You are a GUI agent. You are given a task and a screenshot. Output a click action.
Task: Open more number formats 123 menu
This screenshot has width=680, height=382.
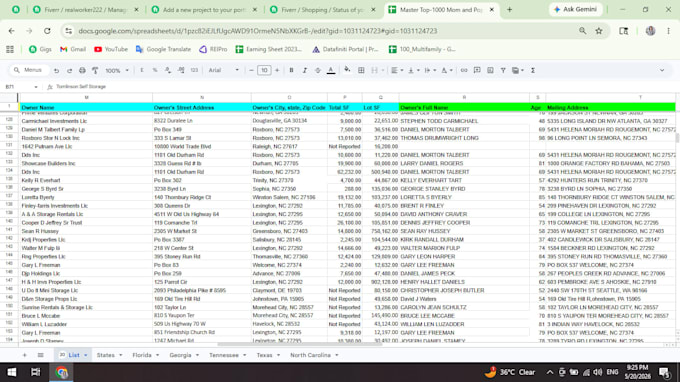click(194, 70)
